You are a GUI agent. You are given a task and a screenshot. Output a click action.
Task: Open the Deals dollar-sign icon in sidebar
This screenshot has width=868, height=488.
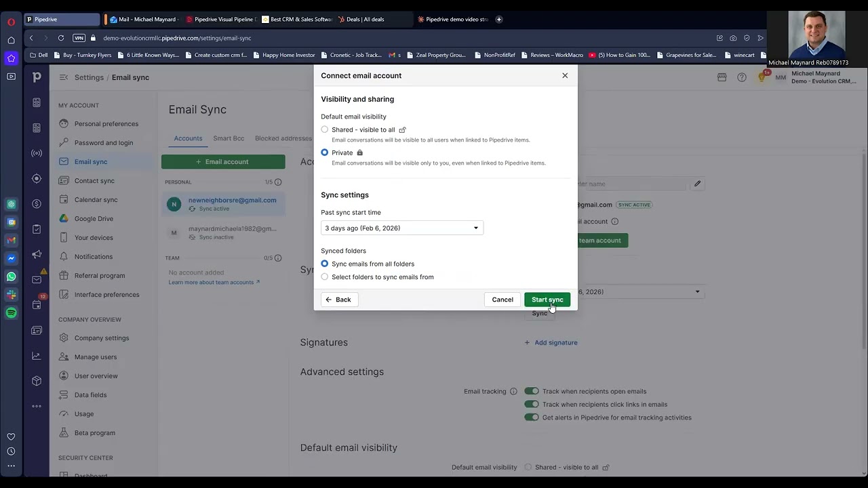37,204
